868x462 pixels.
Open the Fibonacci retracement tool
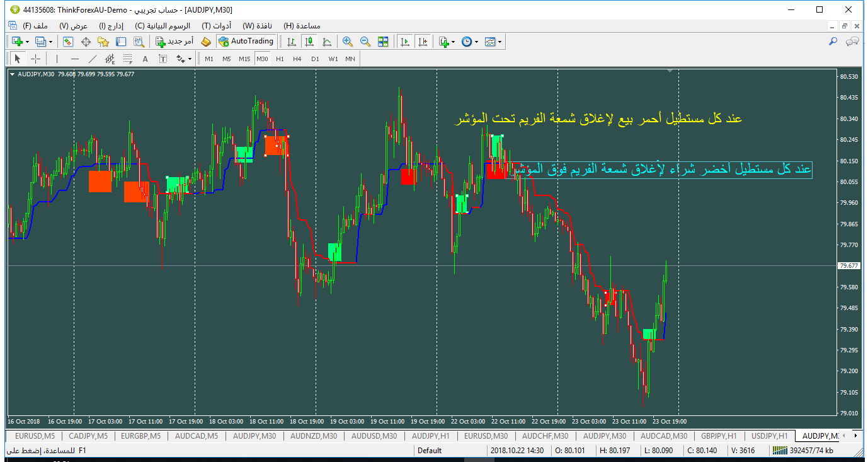[127, 59]
